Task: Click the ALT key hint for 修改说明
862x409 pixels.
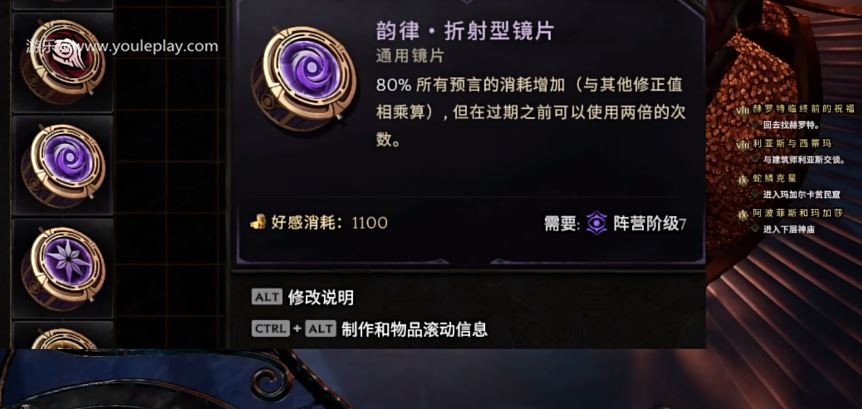Action: click(267, 297)
